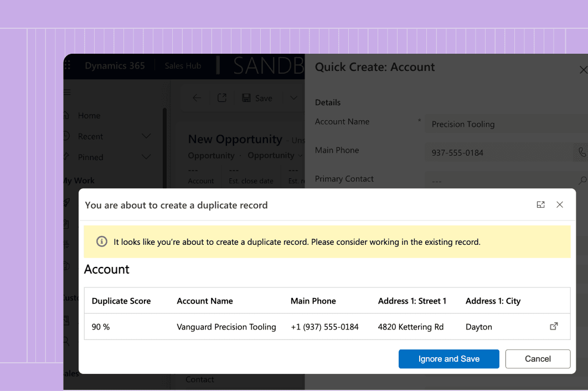The width and height of the screenshot is (588, 391).
Task: Click the phone call icon in Main Phone
Action: point(581,152)
